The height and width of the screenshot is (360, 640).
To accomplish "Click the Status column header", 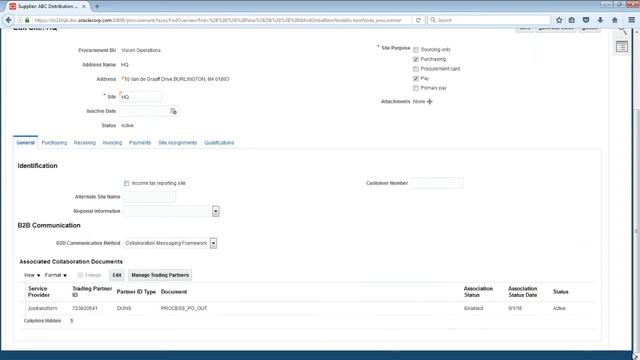I will [560, 291].
